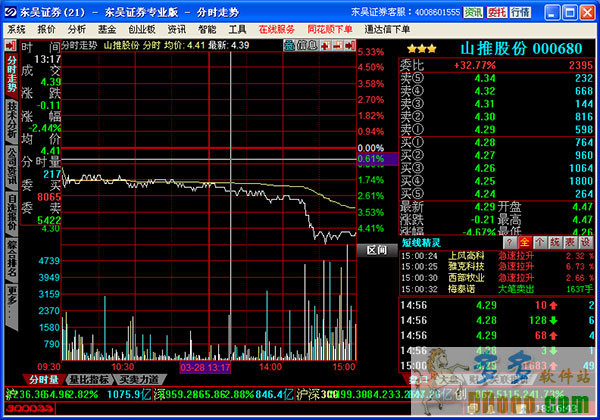Click the 14:56 4.29 10 trade row

pos(497,305)
